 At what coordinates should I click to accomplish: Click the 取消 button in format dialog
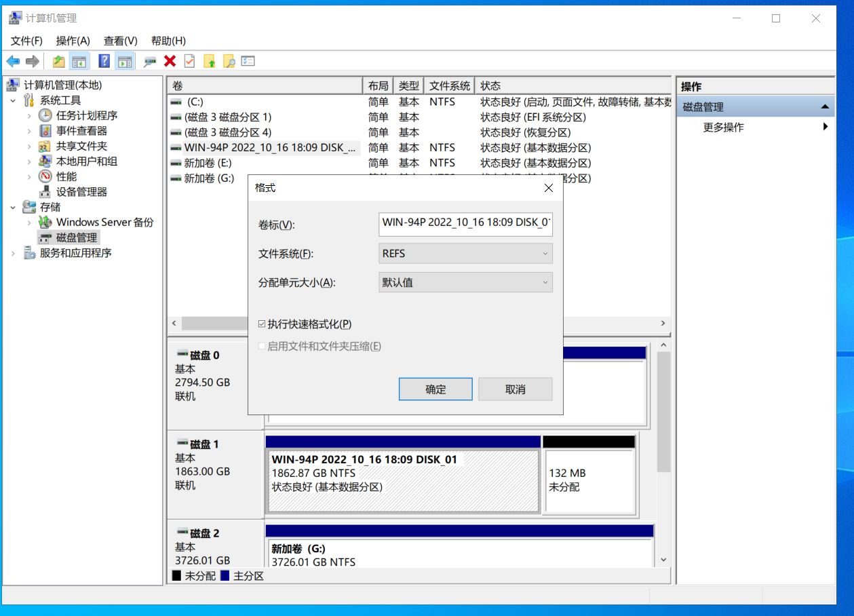(516, 389)
